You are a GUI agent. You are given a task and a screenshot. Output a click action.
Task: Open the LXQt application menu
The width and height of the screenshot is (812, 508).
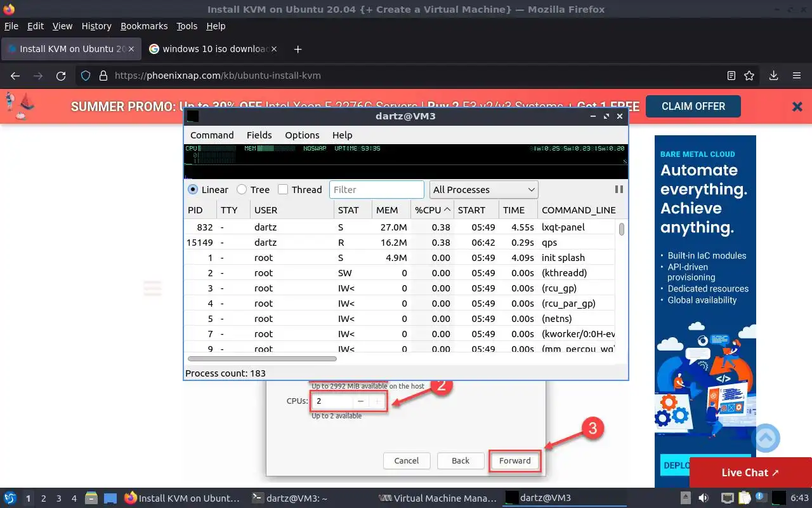tap(10, 498)
